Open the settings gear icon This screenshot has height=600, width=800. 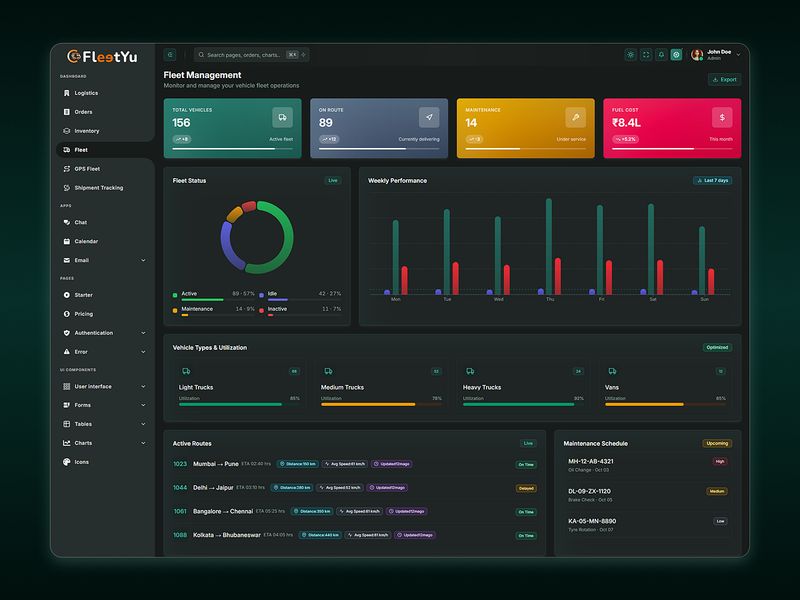point(677,55)
